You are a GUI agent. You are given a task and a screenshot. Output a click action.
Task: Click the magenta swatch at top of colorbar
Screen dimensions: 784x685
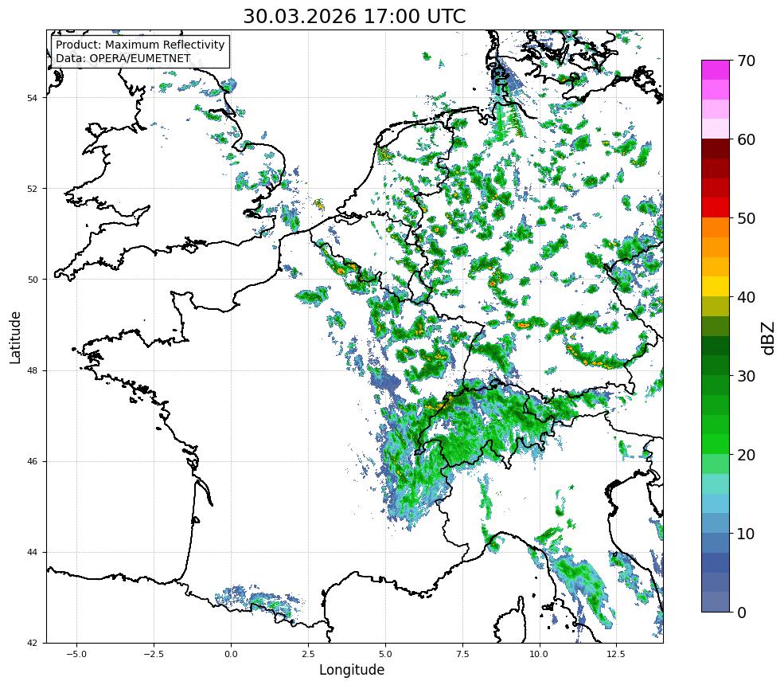716,70
